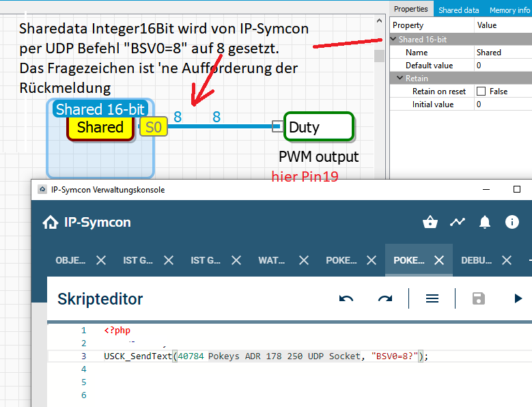The height and width of the screenshot is (407, 532).
Task: Click the vertical scrollbar thumb on canvas
Action: click(x=379, y=55)
